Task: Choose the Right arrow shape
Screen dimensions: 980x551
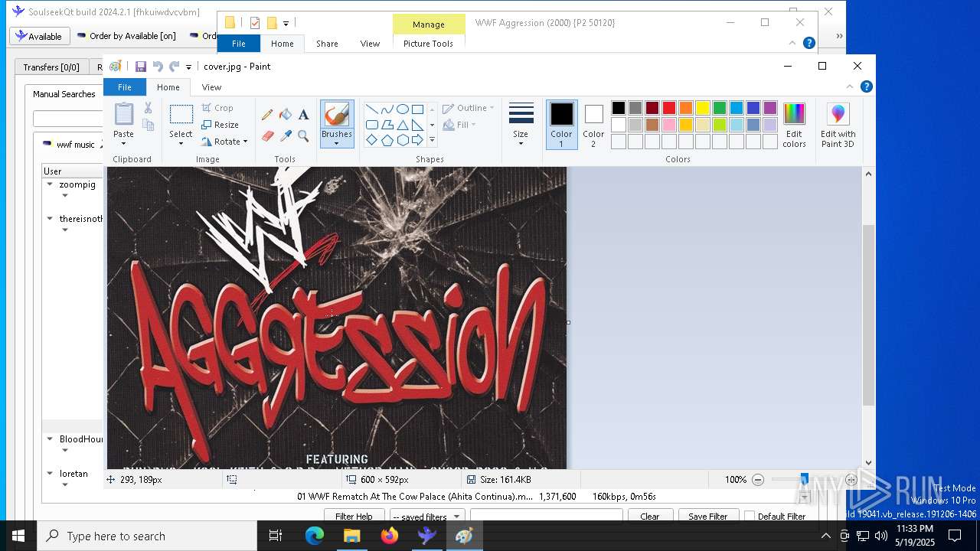Action: pyautogui.click(x=417, y=140)
